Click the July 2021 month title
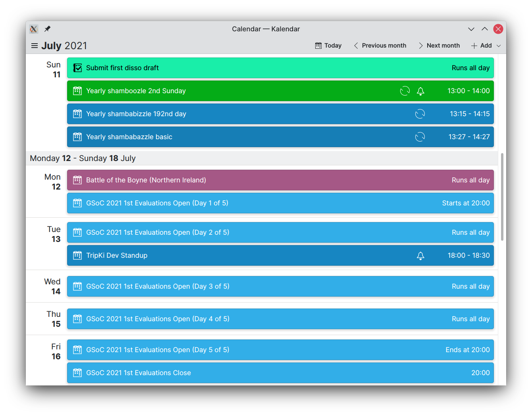 tap(64, 46)
